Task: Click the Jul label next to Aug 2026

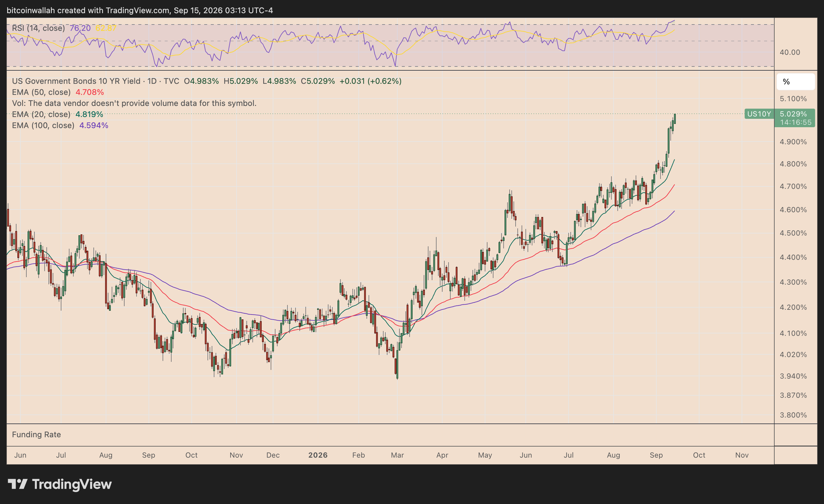Action: click(569, 455)
